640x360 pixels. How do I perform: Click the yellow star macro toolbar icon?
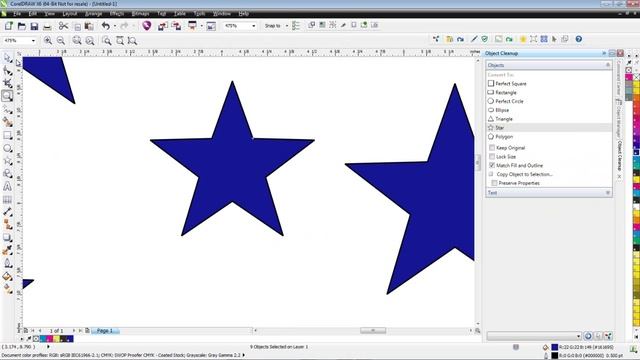(x=523, y=39)
